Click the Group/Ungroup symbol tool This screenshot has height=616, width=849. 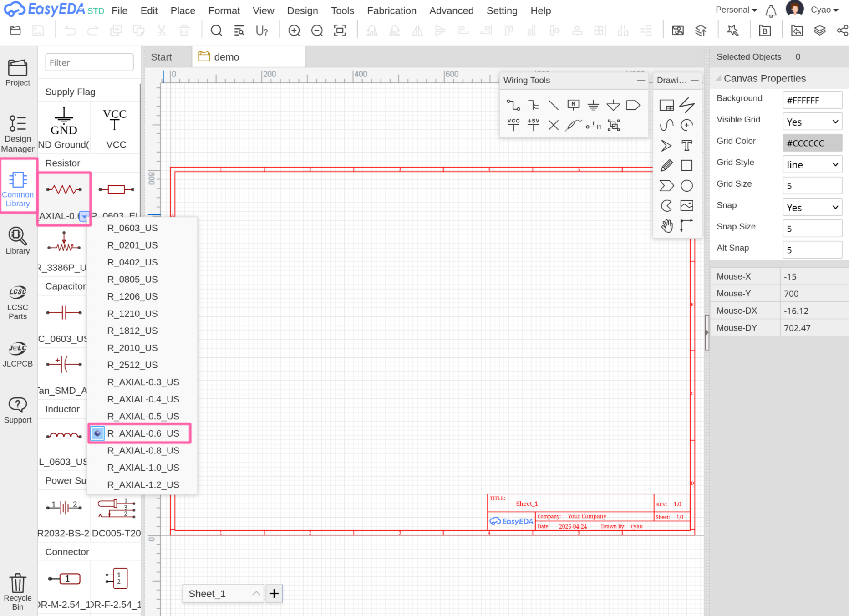[x=614, y=125]
